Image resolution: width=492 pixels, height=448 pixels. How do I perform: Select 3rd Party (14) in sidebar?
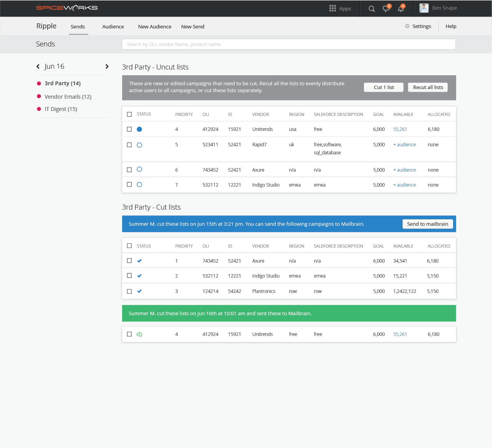tap(63, 83)
